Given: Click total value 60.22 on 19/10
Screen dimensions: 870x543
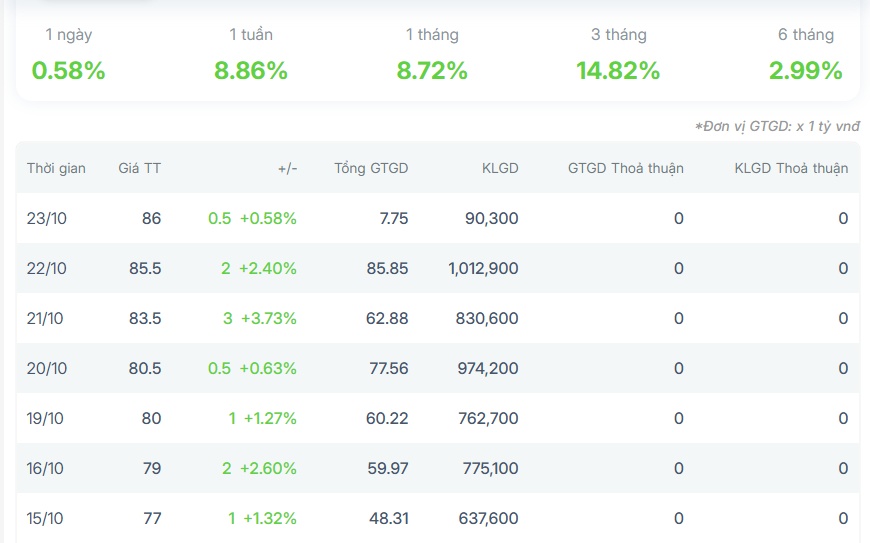Looking at the screenshot, I should [387, 418].
